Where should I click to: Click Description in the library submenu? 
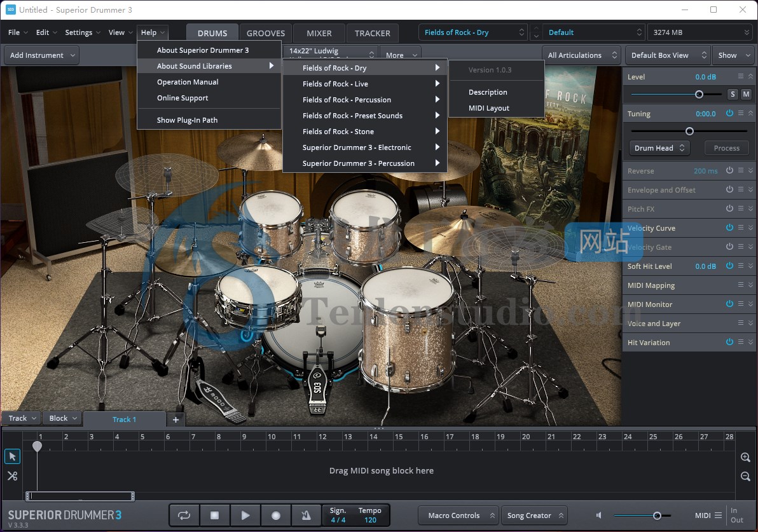pos(497,92)
